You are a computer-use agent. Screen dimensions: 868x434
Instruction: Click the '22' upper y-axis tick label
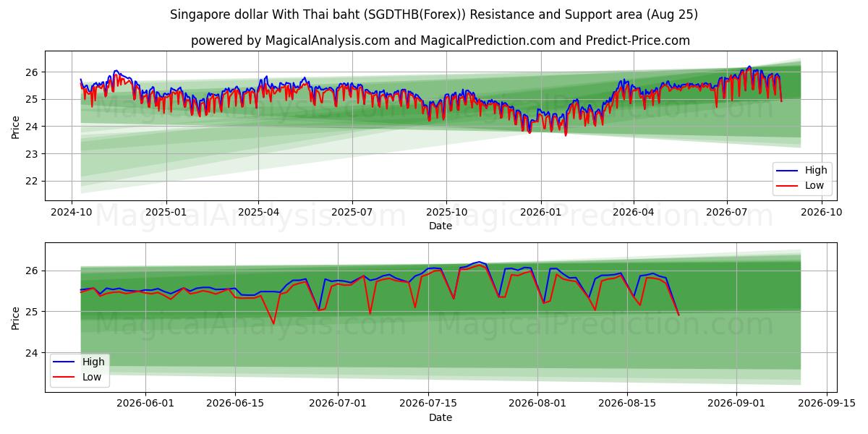click(x=33, y=181)
